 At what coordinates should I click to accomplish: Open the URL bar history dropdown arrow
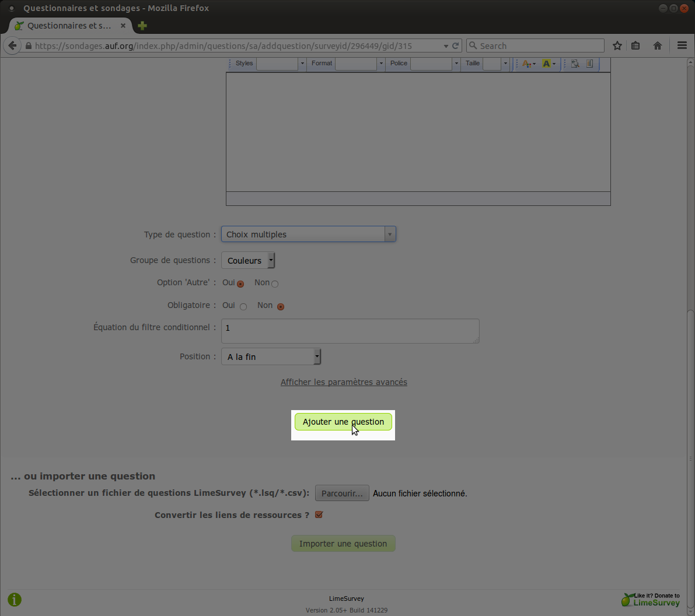445,46
